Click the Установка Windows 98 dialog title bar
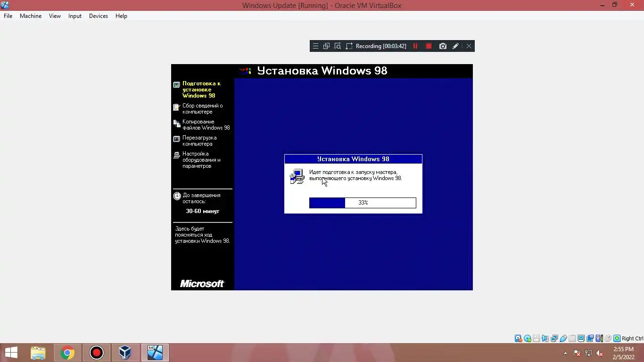Image resolution: width=644 pixels, height=362 pixels. [x=353, y=159]
